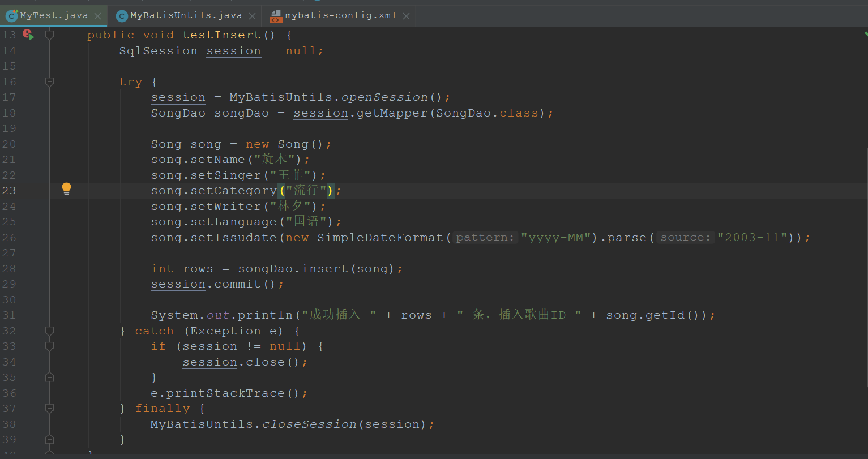The image size is (868, 459).
Task: Click the fold end marker on line 39
Action: point(49,439)
